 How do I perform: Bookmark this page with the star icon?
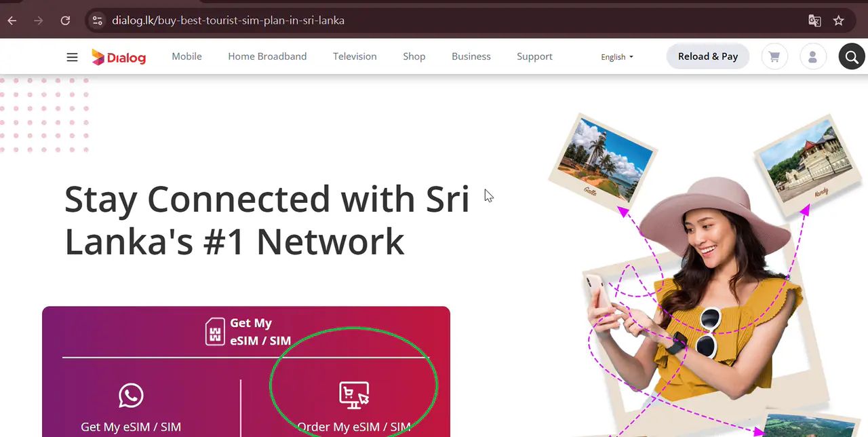pyautogui.click(x=839, y=20)
